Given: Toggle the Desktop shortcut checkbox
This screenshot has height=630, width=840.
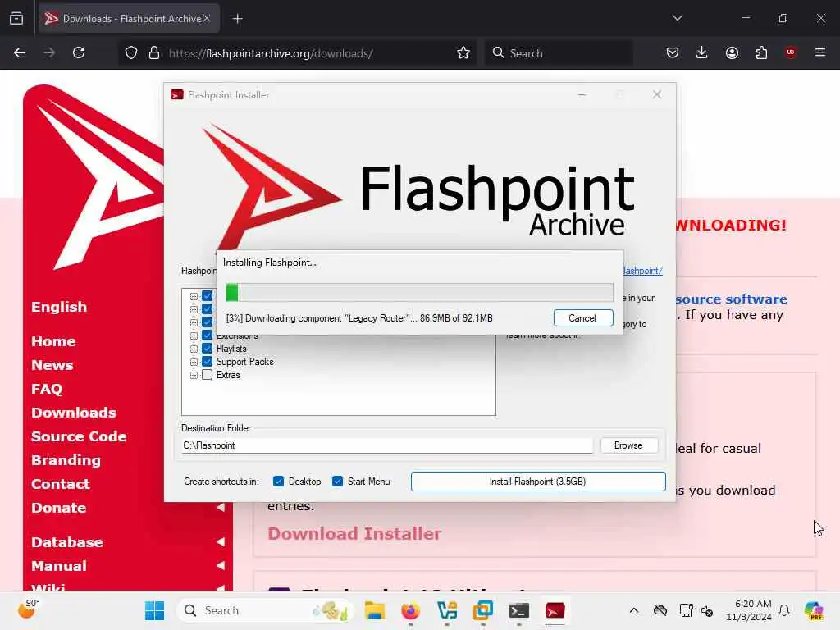Looking at the screenshot, I should (x=278, y=482).
